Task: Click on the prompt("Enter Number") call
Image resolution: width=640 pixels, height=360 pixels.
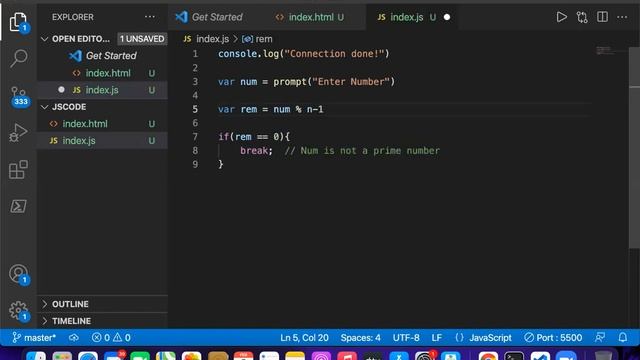Action: click(x=334, y=82)
